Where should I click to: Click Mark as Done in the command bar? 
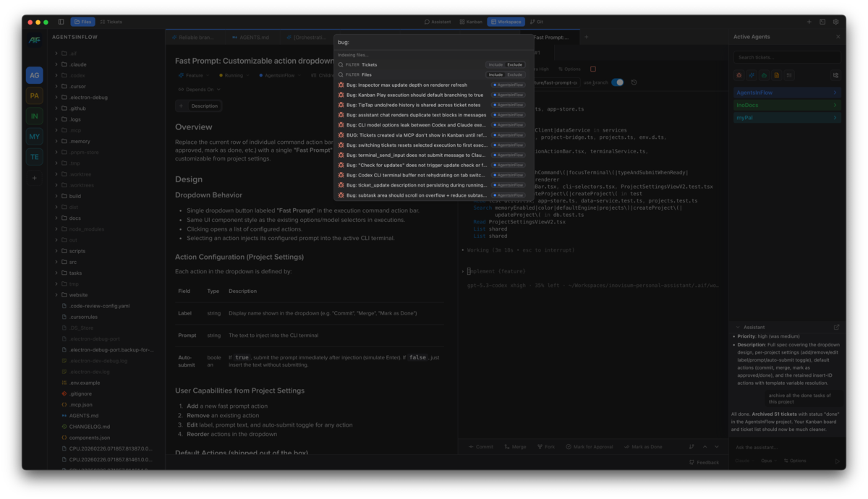tap(646, 447)
